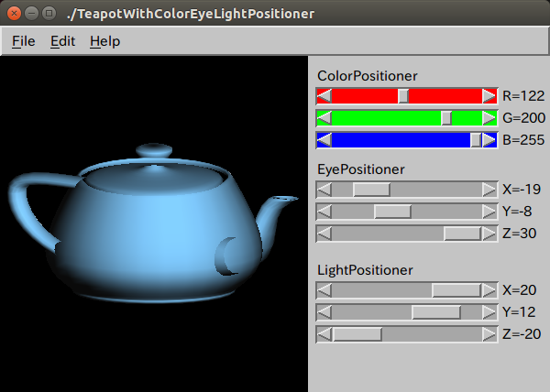Click the LightPositioner heading
The width and height of the screenshot is (550, 392).
(x=365, y=270)
